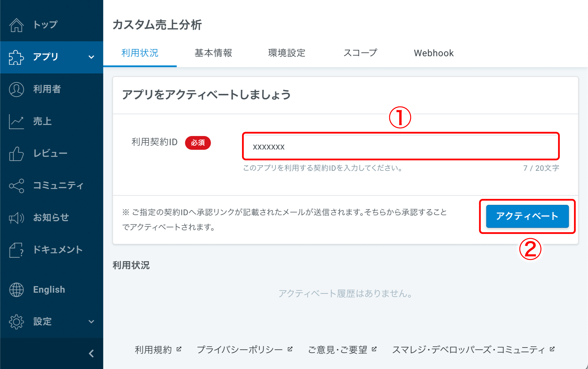Click the megaphone お知らせ icon

16,218
